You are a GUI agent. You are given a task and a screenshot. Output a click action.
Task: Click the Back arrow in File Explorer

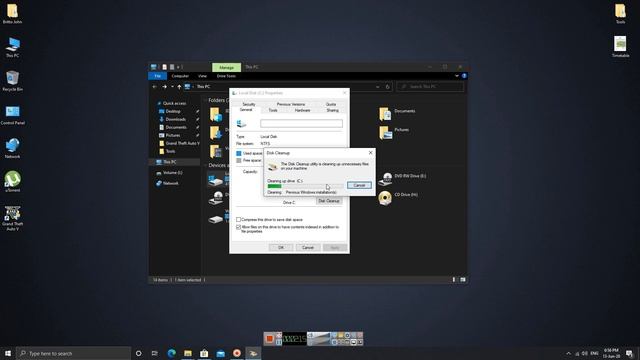click(154, 87)
